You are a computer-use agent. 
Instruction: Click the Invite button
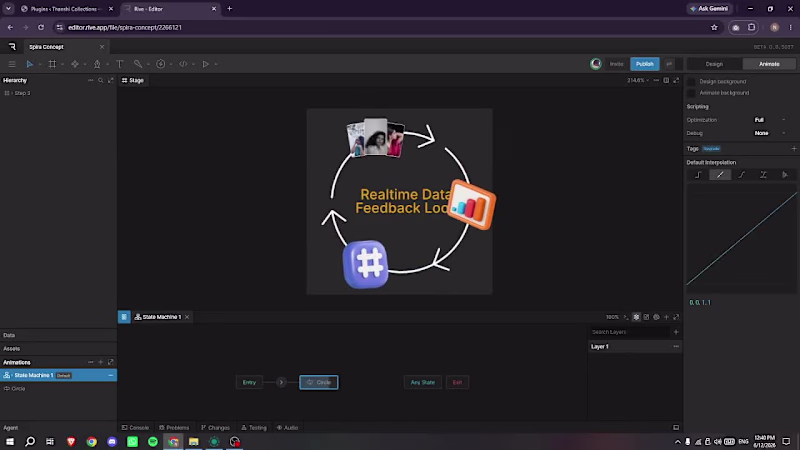pyautogui.click(x=616, y=64)
